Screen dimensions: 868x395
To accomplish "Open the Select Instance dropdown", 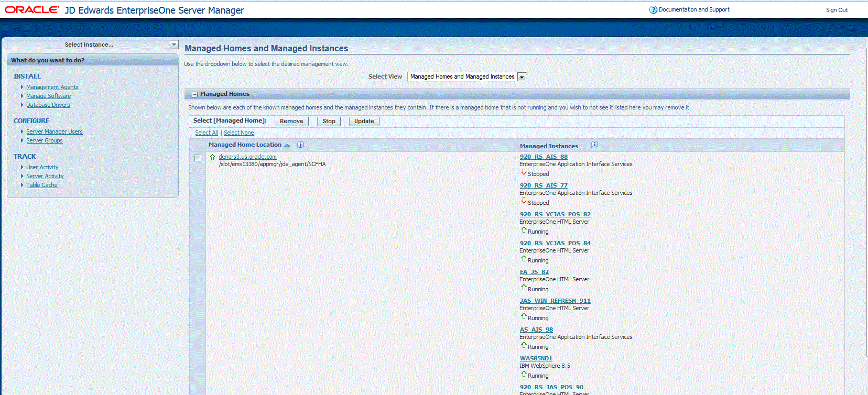I will 93,45.
